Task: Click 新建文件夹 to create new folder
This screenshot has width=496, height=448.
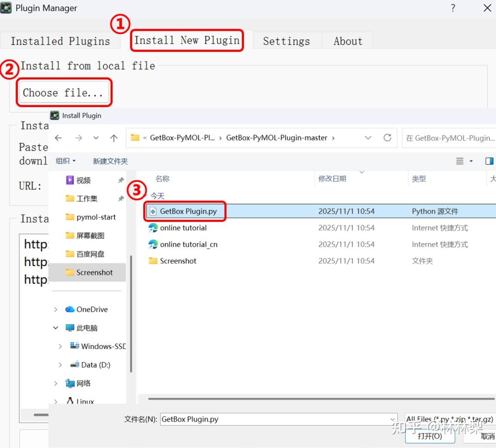Action: (x=110, y=161)
